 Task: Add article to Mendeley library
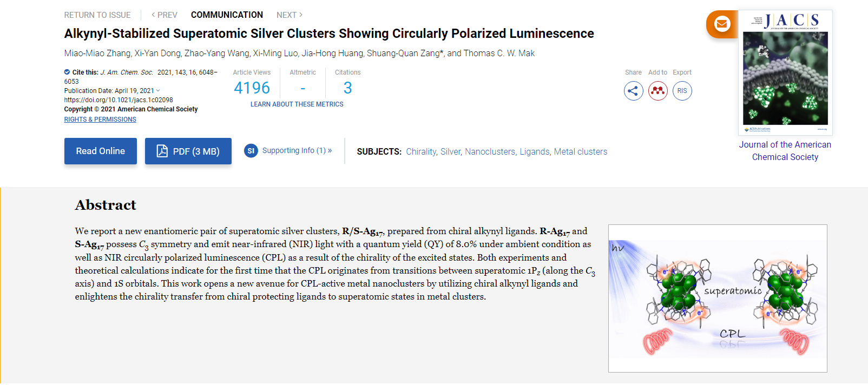tap(657, 91)
